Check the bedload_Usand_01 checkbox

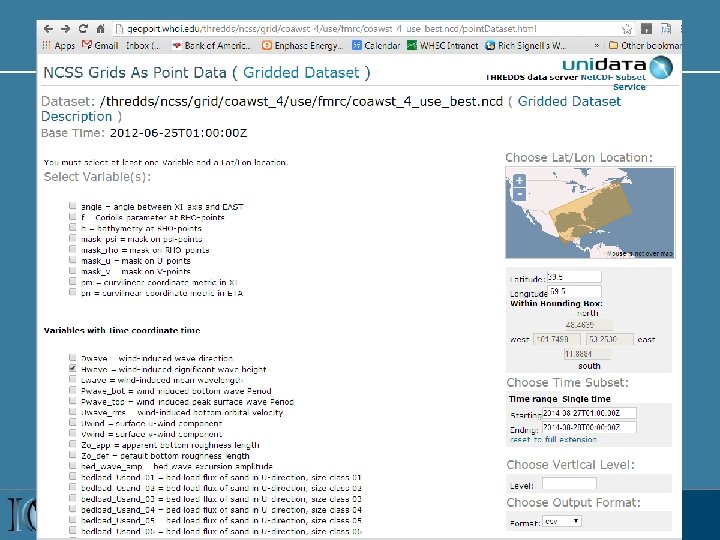(x=73, y=476)
